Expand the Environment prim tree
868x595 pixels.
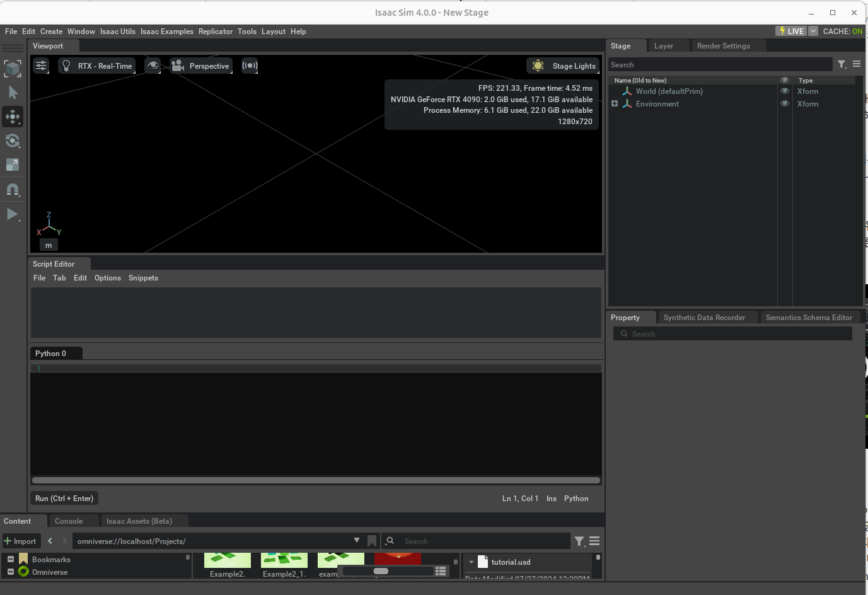(x=615, y=104)
